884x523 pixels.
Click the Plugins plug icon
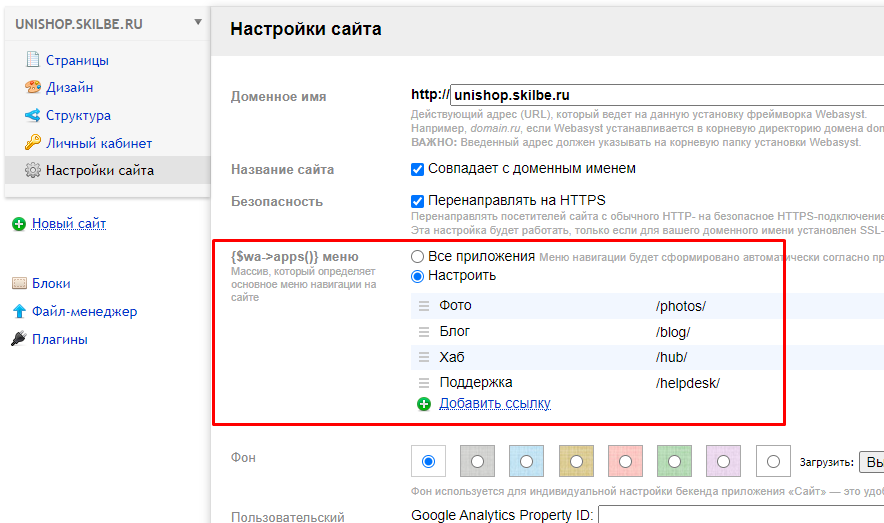[x=18, y=339]
